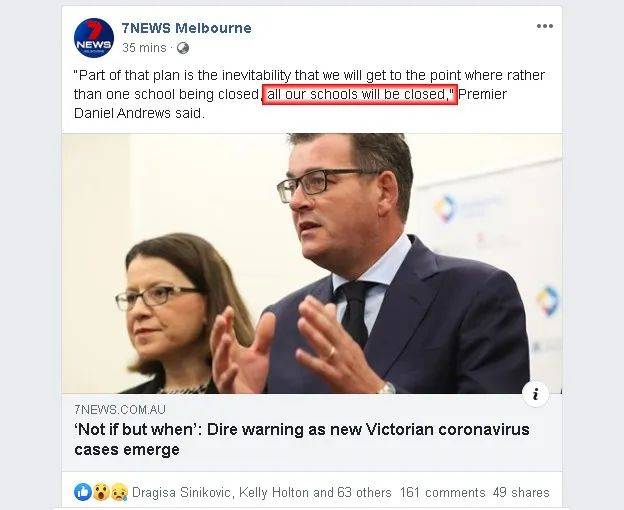
Task: Open post options three-dot menu
Action: tap(544, 26)
